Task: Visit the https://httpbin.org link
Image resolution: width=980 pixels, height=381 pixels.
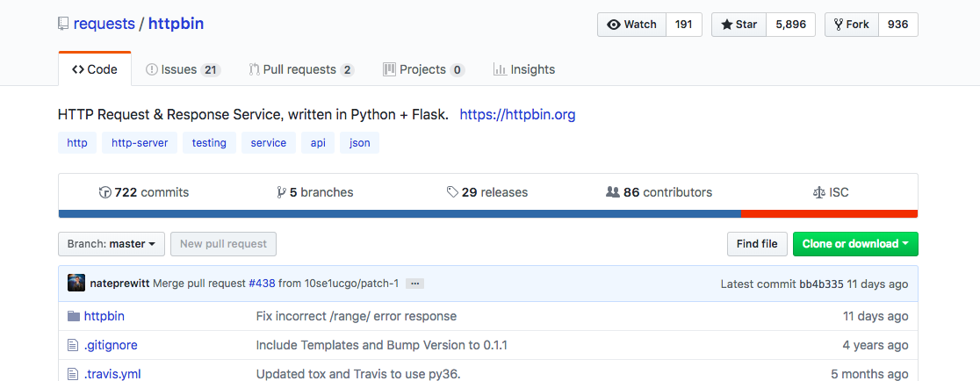Action: tap(517, 115)
